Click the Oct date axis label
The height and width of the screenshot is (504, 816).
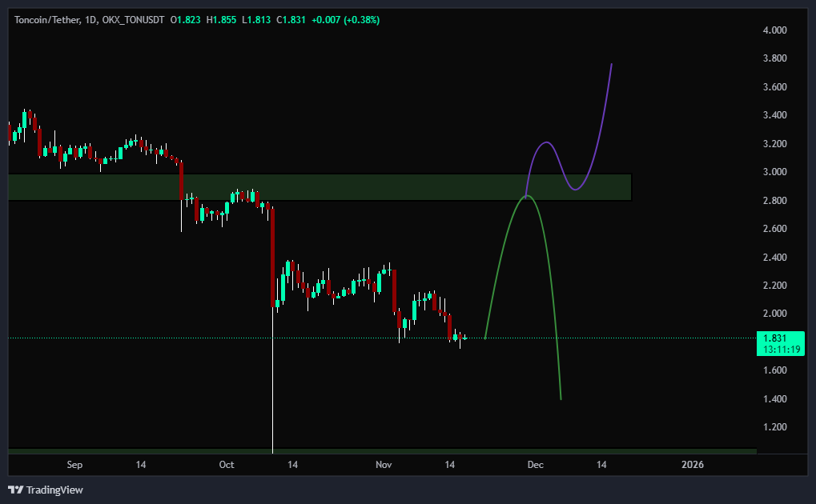point(227,465)
